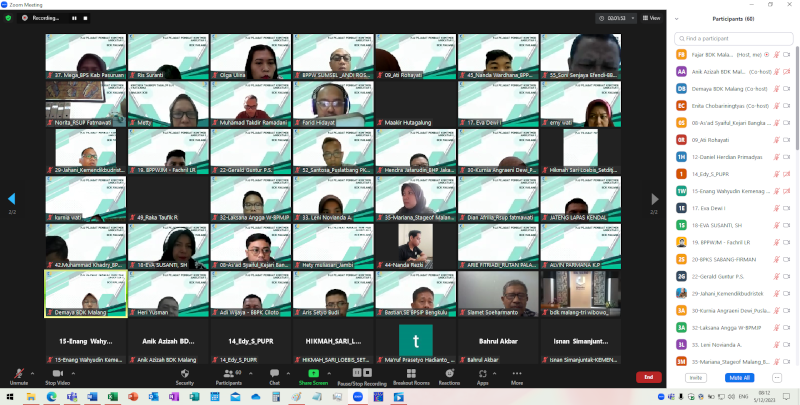Open the Apps icon in toolbar
The height and width of the screenshot is (405, 800).
click(482, 374)
